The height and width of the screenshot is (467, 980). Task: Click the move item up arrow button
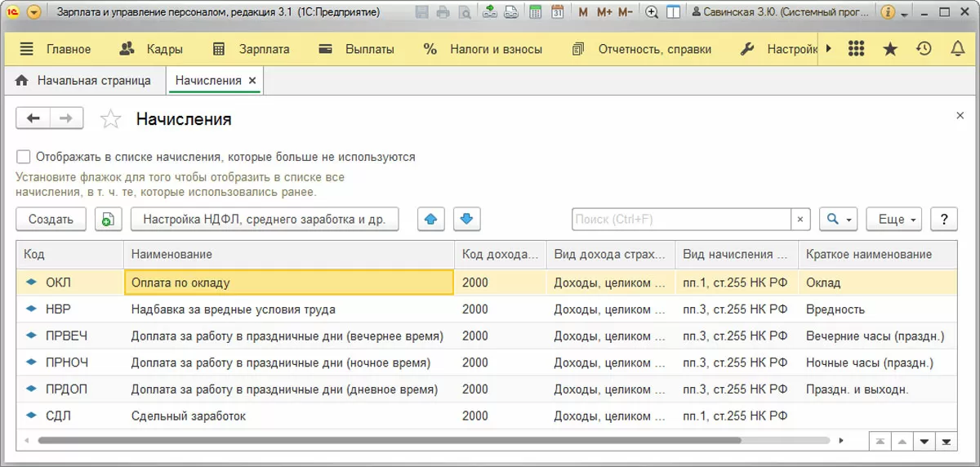[x=431, y=219]
